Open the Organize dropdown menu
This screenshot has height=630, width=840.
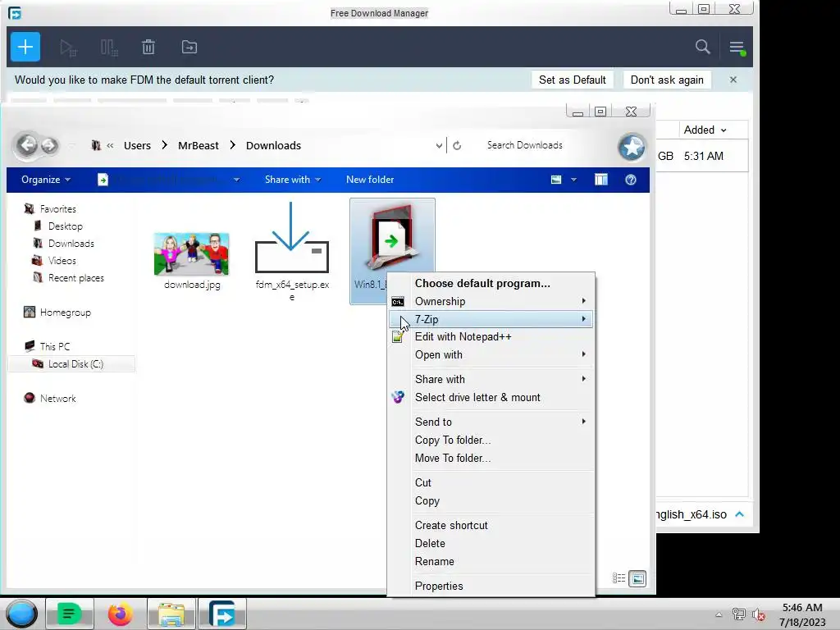(46, 180)
